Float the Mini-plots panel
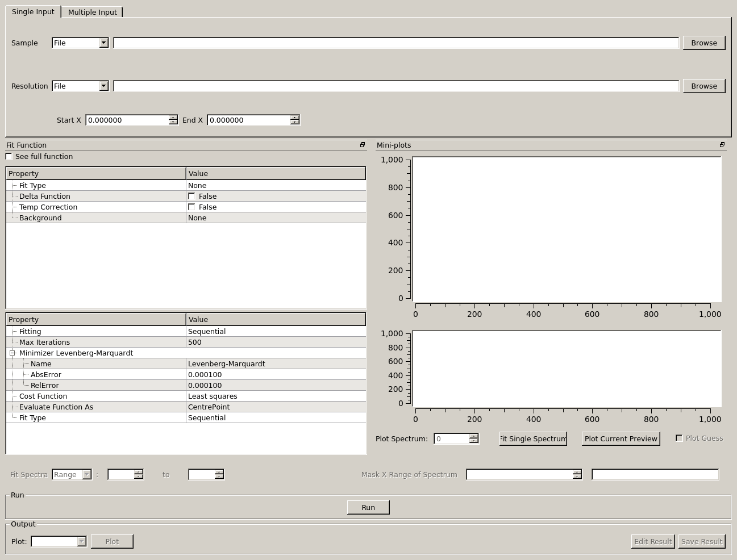This screenshot has height=560, width=737. [722, 145]
